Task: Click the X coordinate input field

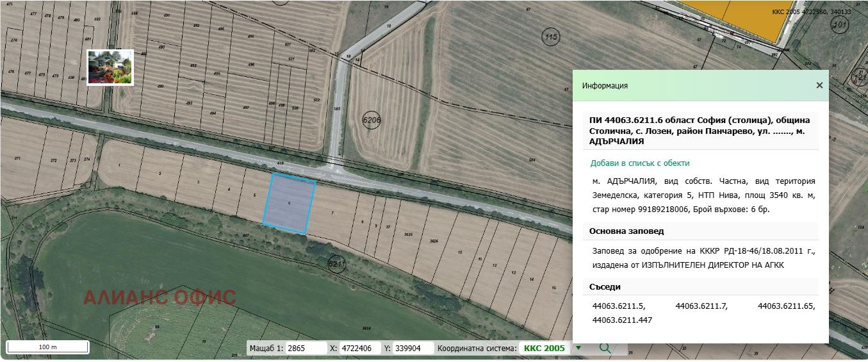Action: tap(360, 348)
